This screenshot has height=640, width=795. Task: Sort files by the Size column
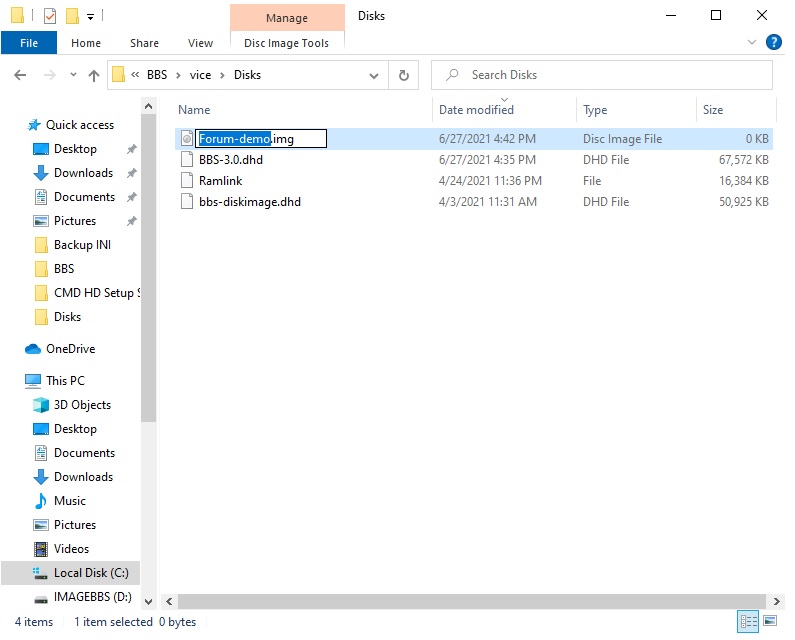tap(713, 110)
